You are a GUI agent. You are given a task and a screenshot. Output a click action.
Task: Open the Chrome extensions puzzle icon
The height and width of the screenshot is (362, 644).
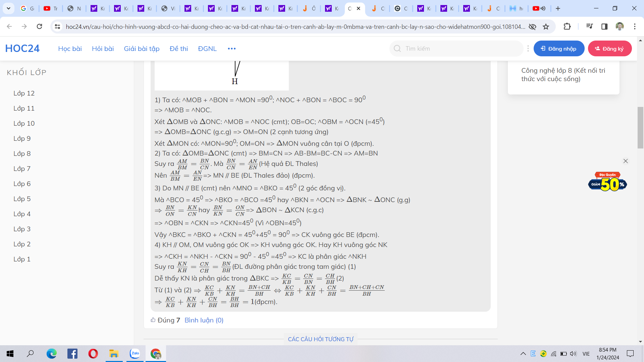coord(567,26)
